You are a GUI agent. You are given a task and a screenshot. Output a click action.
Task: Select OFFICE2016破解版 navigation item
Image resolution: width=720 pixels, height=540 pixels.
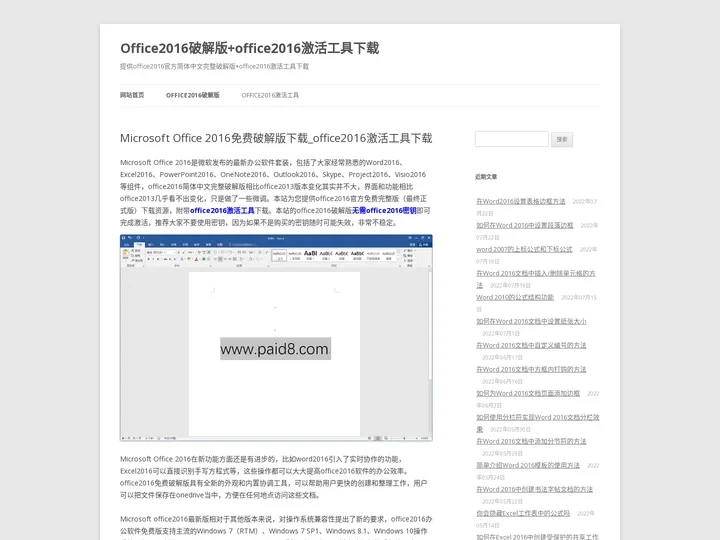click(192, 95)
